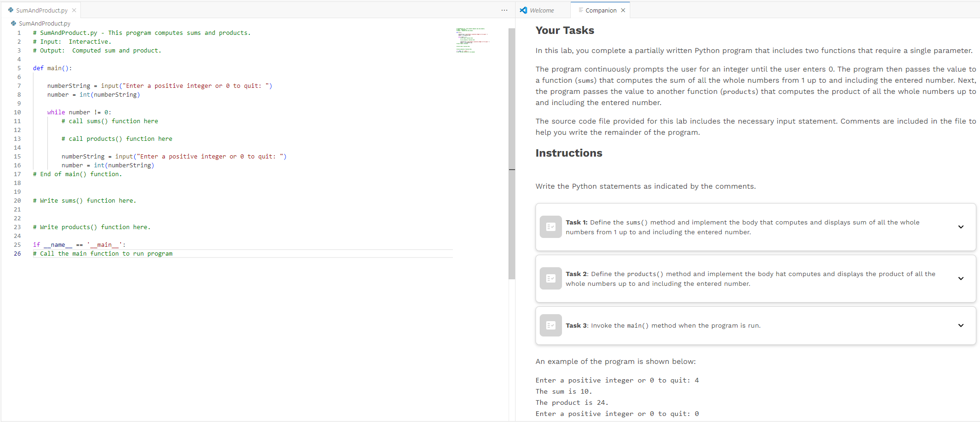This screenshot has height=422, width=980.
Task: Click line 1 header comment
Action: coord(142,33)
